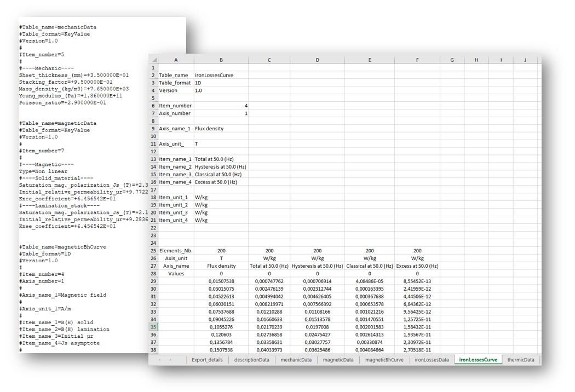Switch to the thermicData sheet tab
This screenshot has height=392, width=575.
click(521, 360)
